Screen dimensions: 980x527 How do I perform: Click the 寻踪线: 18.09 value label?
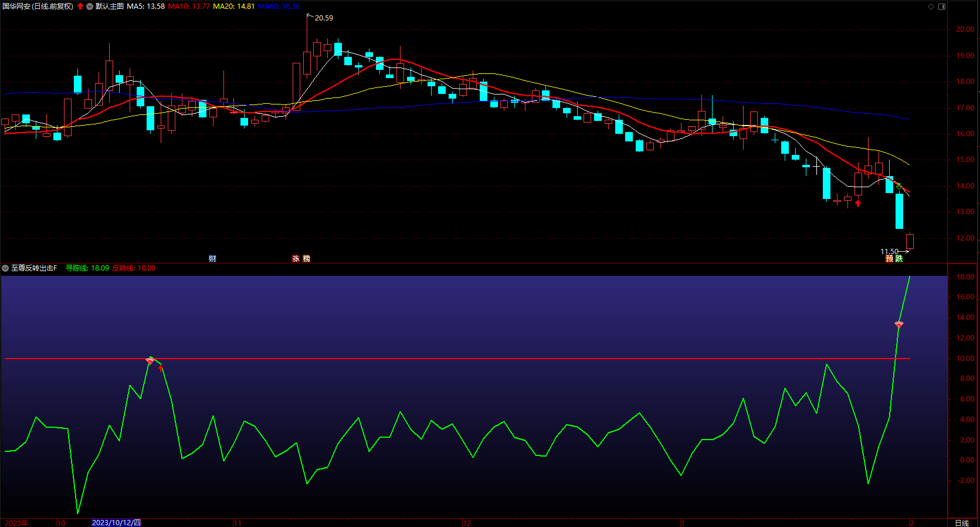click(x=87, y=268)
